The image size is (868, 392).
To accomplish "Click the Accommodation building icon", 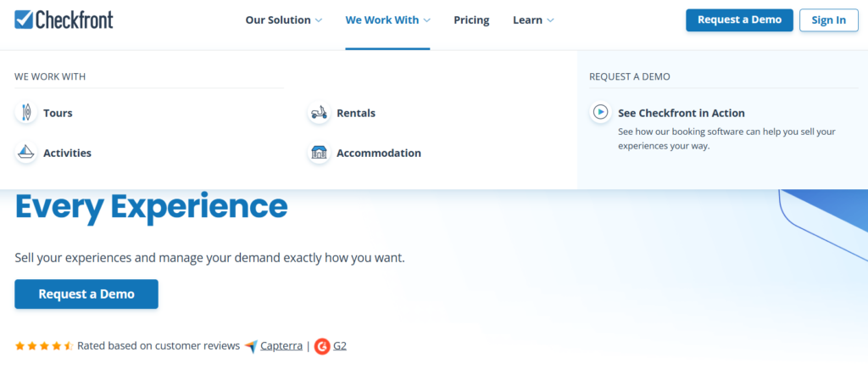I will coord(319,154).
